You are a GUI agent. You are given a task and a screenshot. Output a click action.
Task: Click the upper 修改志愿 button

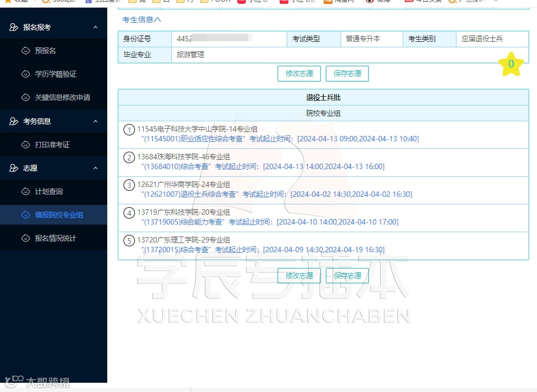click(x=299, y=73)
